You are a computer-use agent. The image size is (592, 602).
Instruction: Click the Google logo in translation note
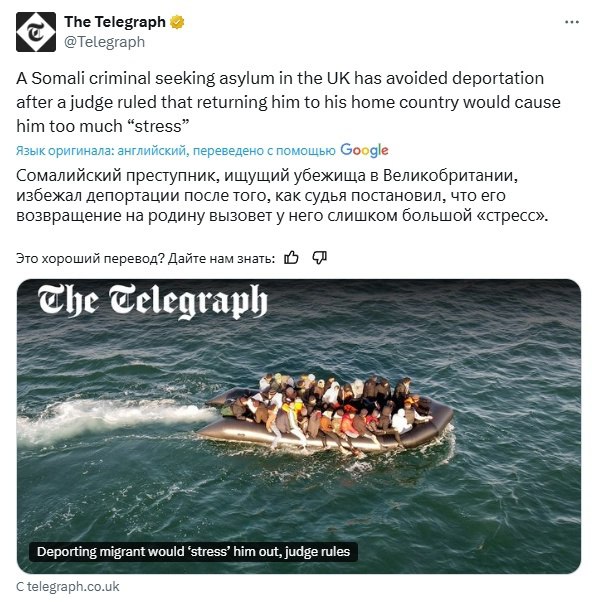point(364,150)
